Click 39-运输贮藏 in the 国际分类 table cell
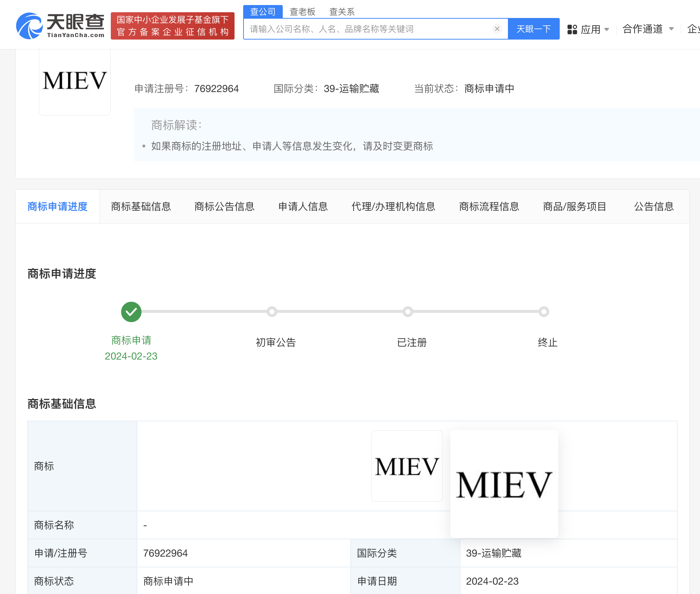The height and width of the screenshot is (594, 700). tap(494, 553)
